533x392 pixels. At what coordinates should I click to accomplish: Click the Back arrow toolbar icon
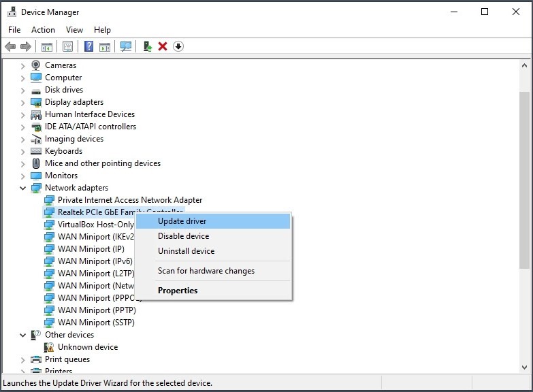coord(10,46)
